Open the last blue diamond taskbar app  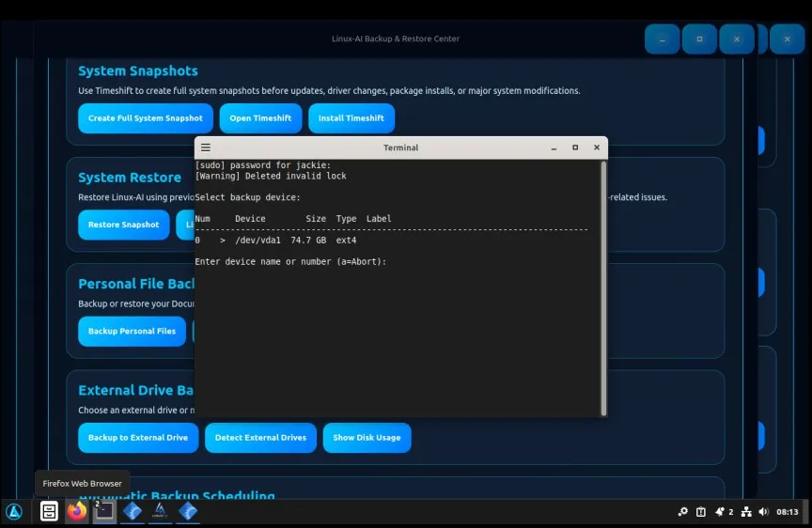click(187, 511)
